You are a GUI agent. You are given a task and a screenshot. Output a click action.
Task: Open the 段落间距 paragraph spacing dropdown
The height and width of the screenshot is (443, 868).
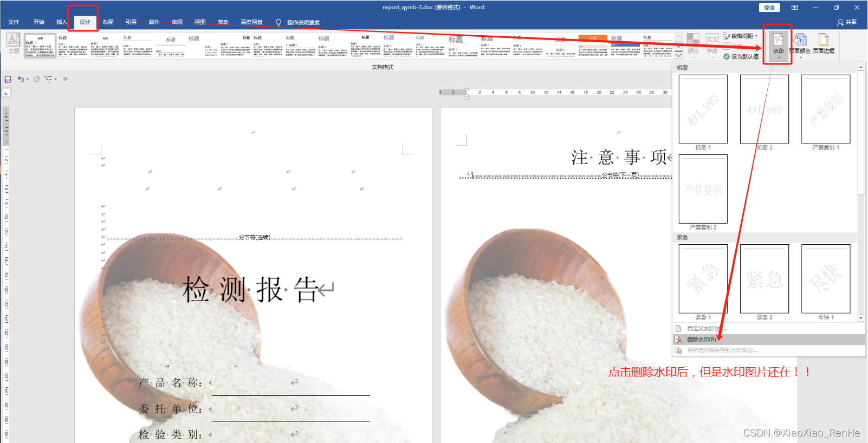[740, 36]
